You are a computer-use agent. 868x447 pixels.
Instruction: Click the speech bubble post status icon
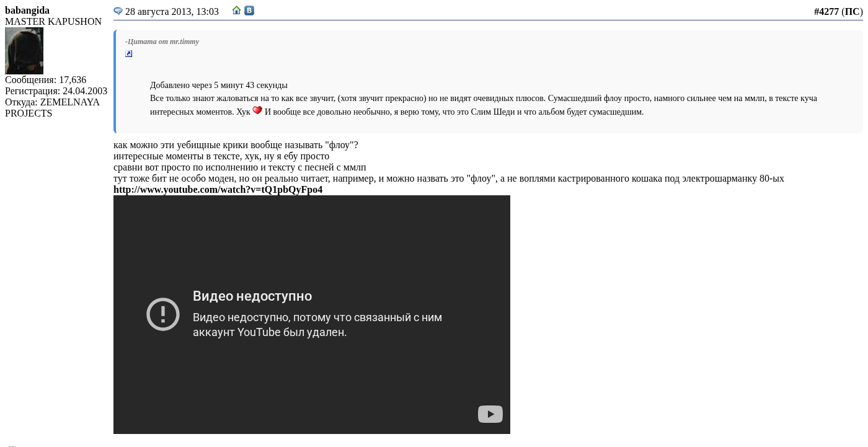coord(118,11)
